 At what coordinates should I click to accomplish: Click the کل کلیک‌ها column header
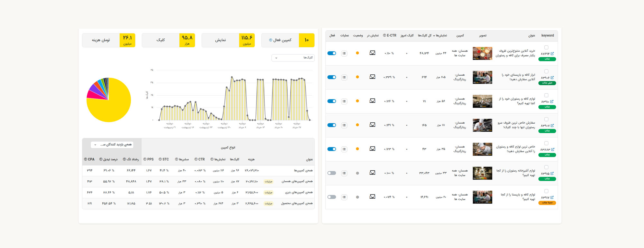425,35
